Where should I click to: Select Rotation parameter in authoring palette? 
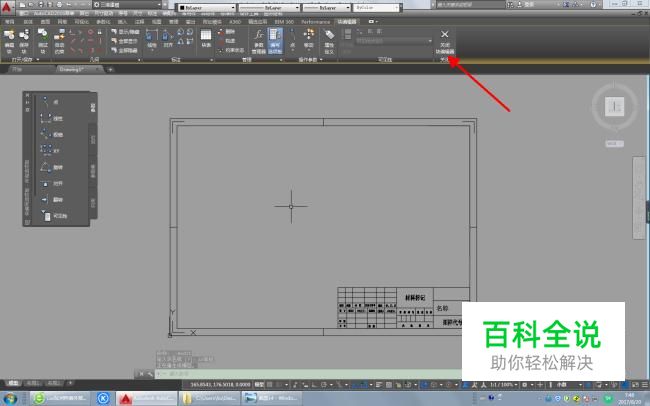click(51, 167)
